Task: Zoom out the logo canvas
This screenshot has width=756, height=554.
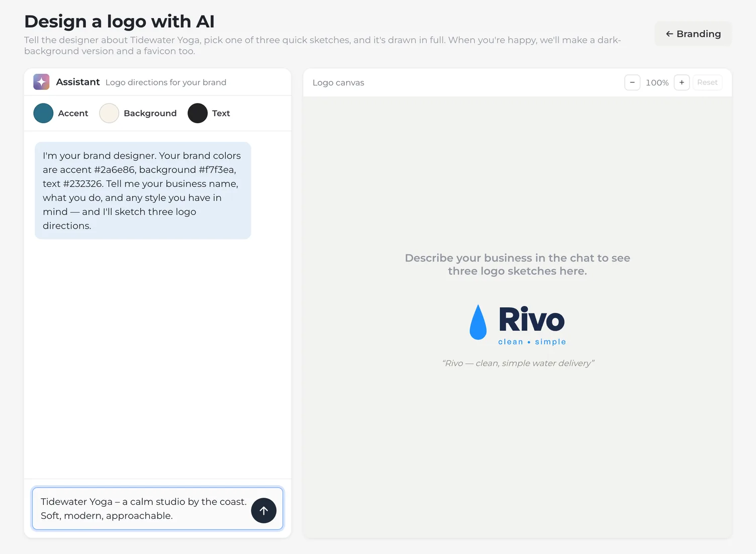Action: [x=632, y=82]
